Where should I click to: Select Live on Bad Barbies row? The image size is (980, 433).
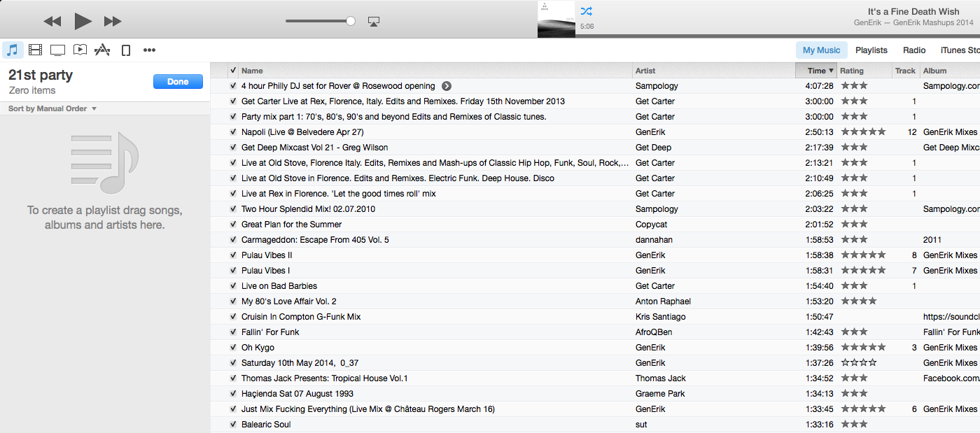pos(595,286)
